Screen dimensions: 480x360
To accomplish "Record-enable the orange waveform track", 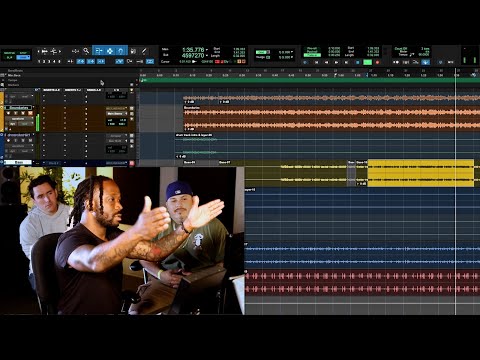I will click(8, 113).
